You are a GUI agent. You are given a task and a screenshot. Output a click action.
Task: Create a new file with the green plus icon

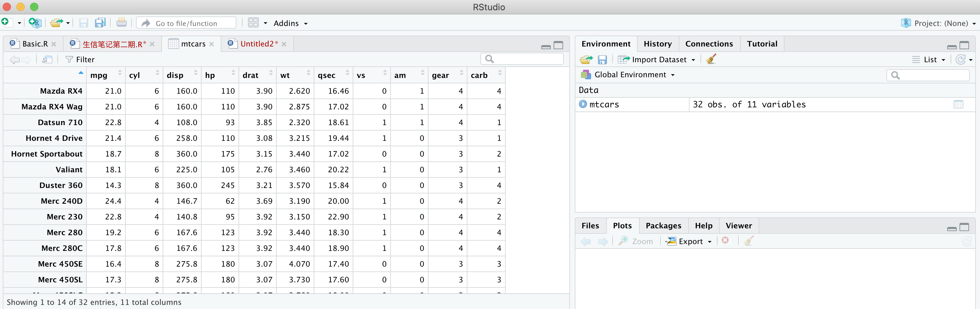coord(6,23)
